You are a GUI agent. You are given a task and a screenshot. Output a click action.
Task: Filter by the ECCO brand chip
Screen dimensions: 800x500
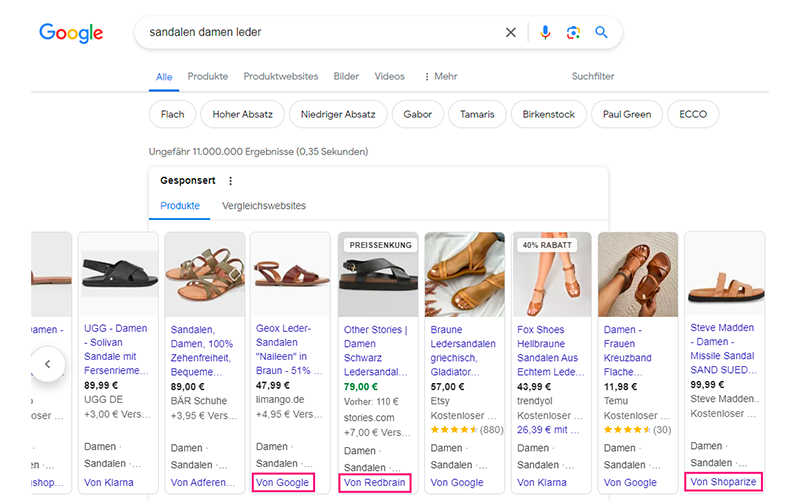[x=693, y=114]
